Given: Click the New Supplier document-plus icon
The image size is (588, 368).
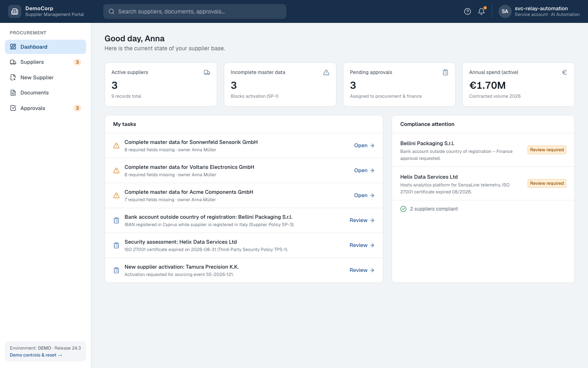Looking at the screenshot, I should (13, 77).
